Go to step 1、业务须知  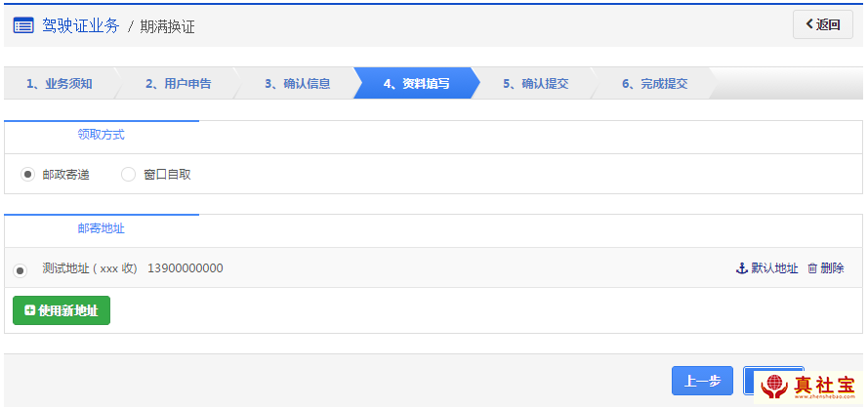60,84
